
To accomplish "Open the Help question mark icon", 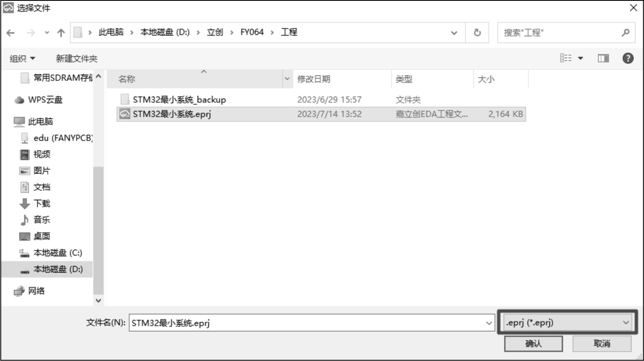I will (628, 58).
